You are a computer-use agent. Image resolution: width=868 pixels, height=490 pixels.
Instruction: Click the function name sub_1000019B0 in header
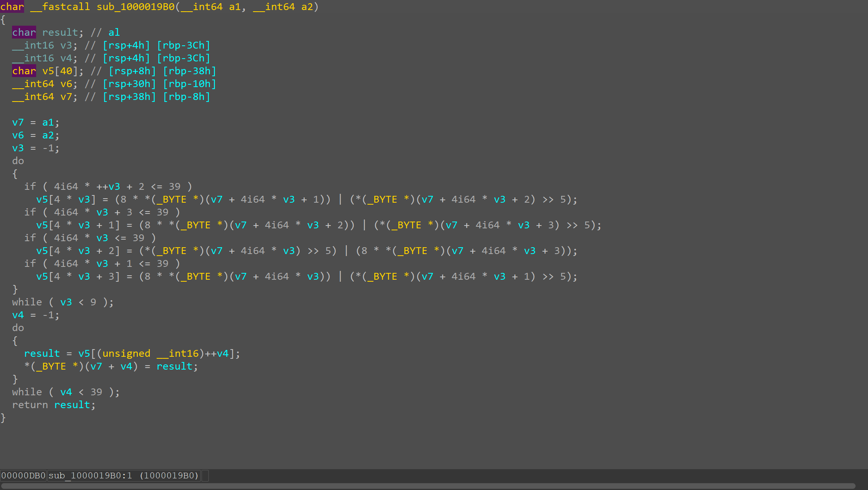click(135, 7)
